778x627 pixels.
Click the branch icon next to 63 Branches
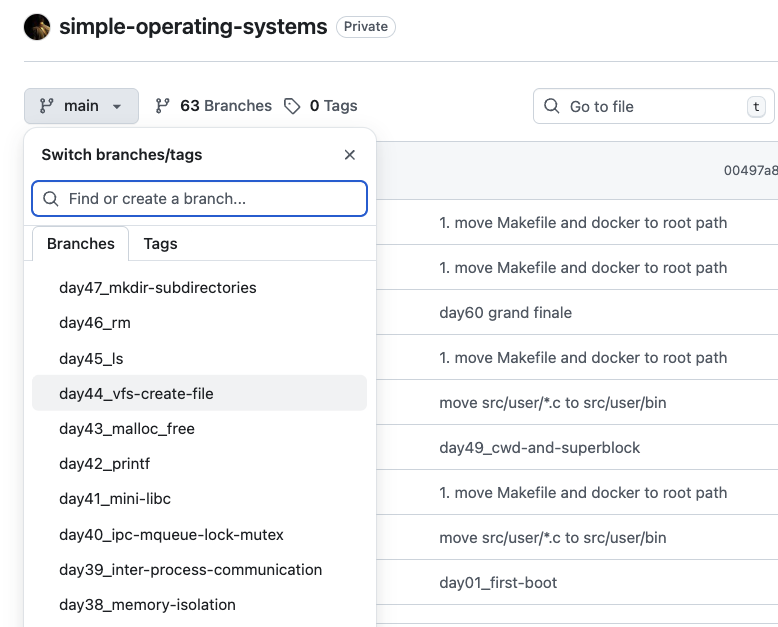coord(164,106)
